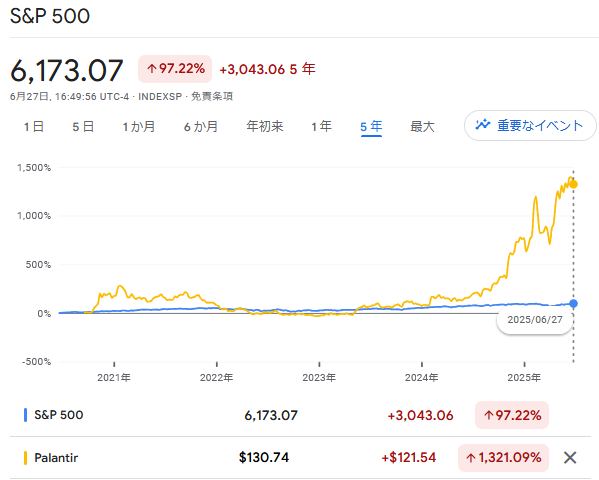Select the 5日 time range tab
599x480 pixels.
(x=83, y=126)
